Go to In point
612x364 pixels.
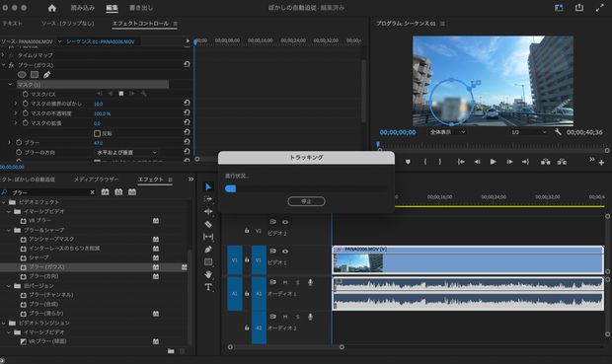pos(461,162)
